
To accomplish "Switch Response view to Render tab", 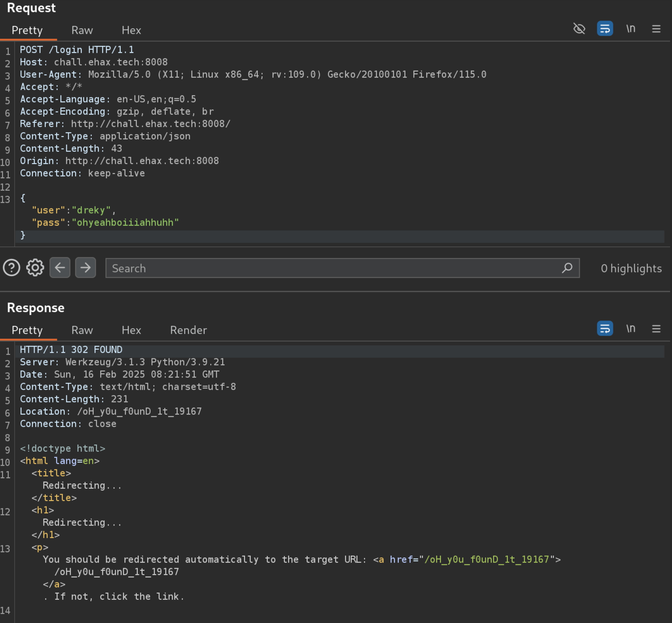I will click(x=188, y=330).
